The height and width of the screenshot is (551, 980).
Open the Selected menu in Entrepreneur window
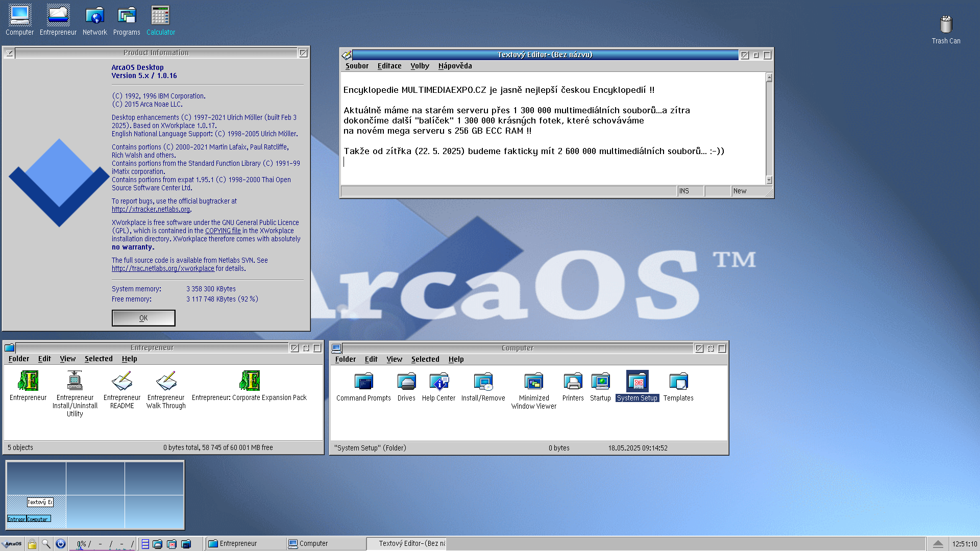click(99, 359)
